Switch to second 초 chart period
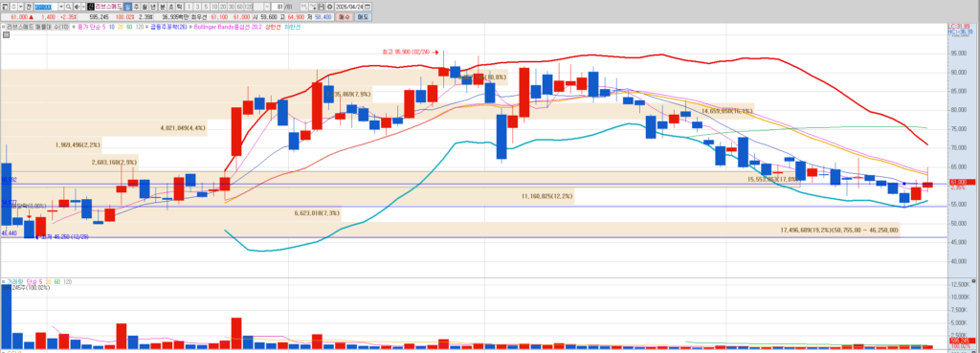This screenshot has width=980, height=353. (170, 7)
